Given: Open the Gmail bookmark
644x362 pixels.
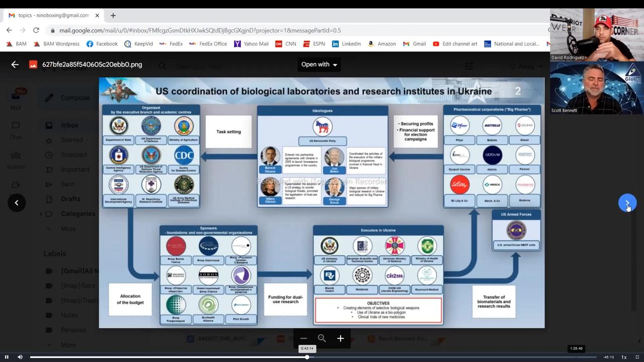Looking at the screenshot, I should 414,44.
